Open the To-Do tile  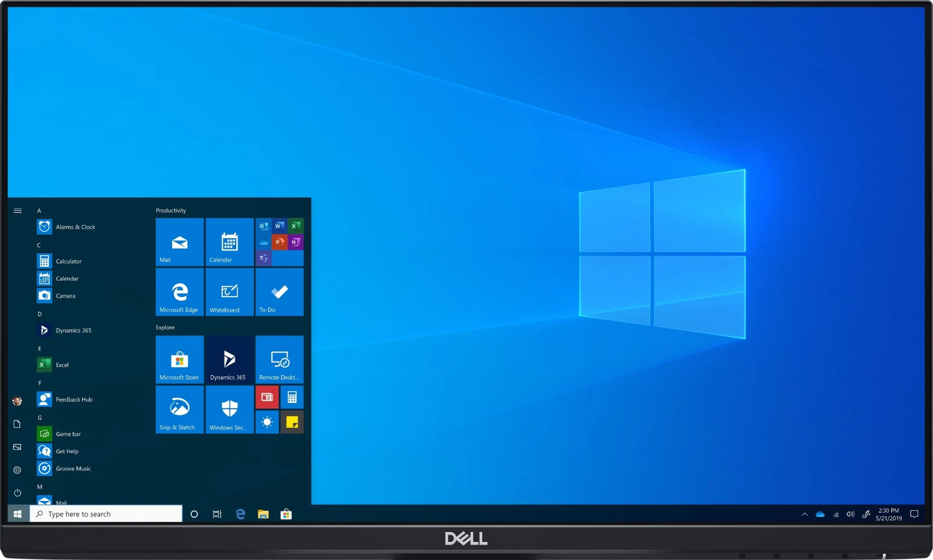pyautogui.click(x=279, y=291)
